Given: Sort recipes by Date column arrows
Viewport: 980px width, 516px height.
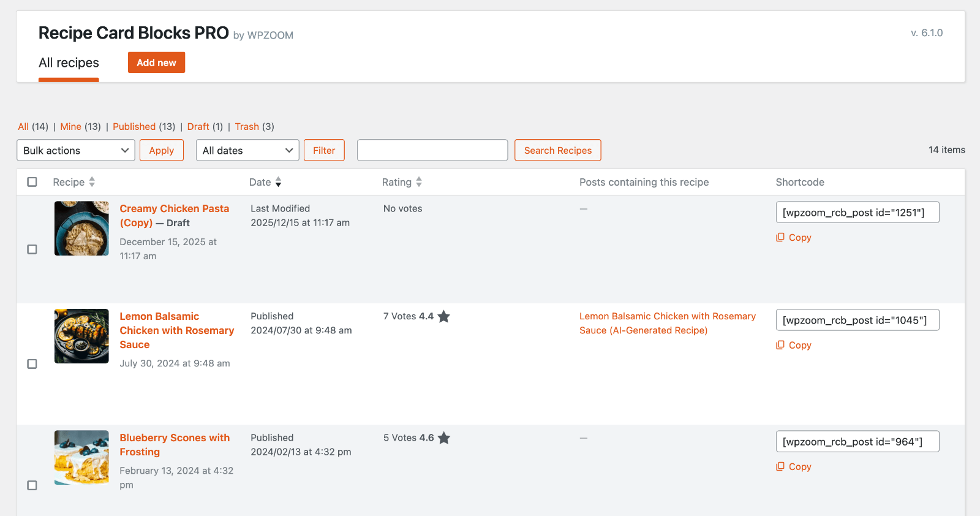Looking at the screenshot, I should tap(278, 182).
